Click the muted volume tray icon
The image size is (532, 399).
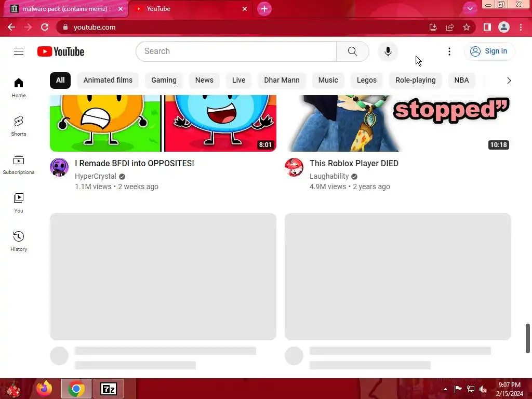[483, 389]
